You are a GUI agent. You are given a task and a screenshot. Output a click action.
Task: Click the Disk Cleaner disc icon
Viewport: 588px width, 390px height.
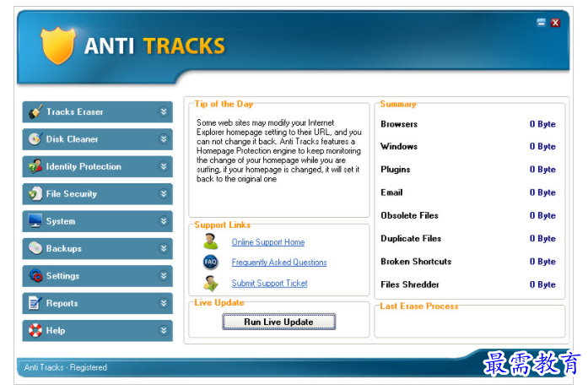35,139
